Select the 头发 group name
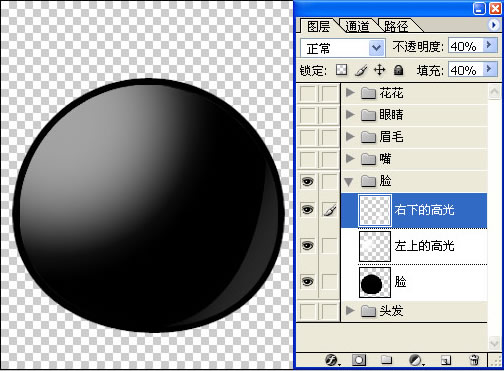This screenshot has width=504, height=371. point(391,311)
